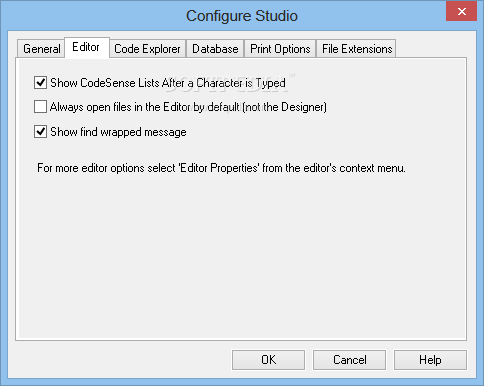
Task: Click the '(not the Designer)' label text
Action: (285, 107)
